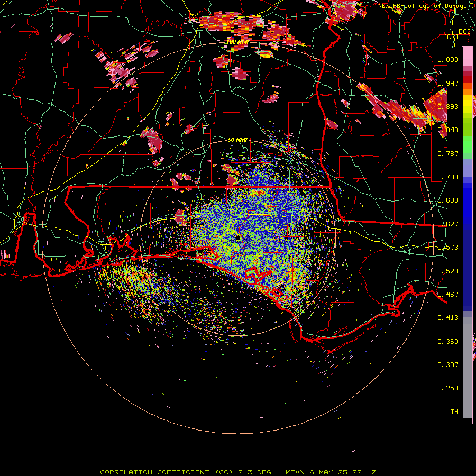Pick the gray segment of the color bar

[x=467, y=368]
